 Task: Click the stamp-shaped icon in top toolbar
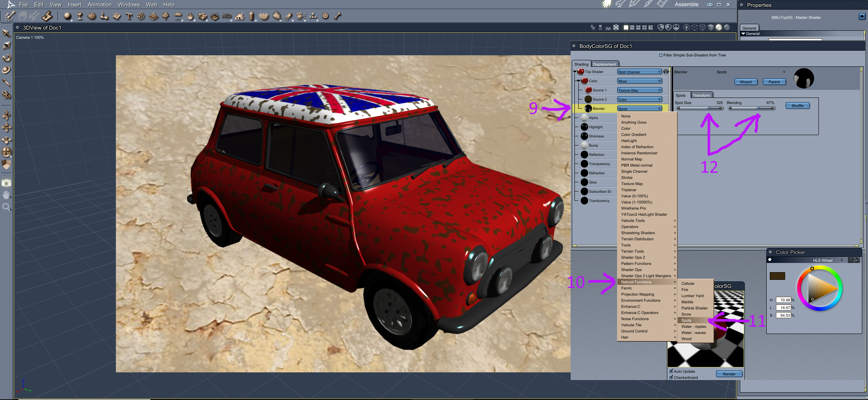tap(47, 16)
